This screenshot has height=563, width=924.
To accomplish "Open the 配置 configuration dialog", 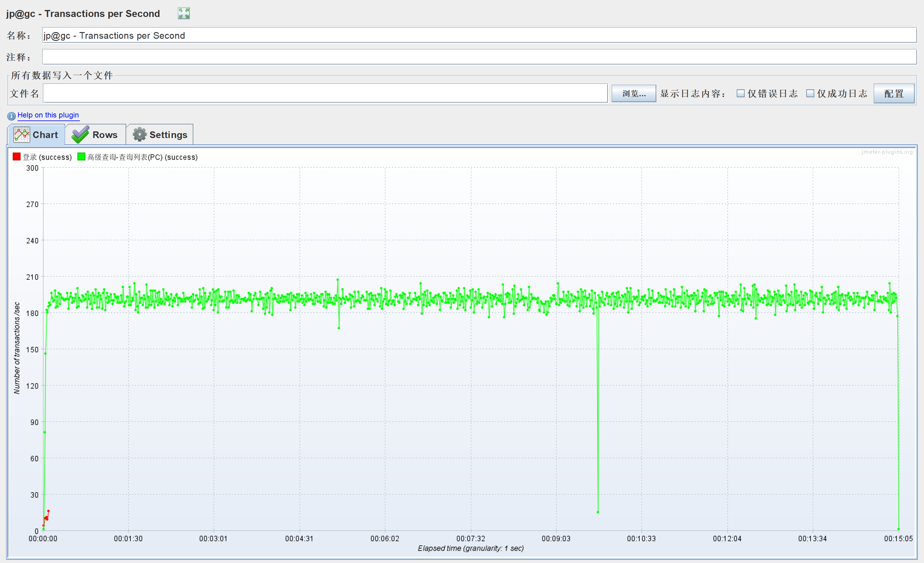I will [894, 94].
